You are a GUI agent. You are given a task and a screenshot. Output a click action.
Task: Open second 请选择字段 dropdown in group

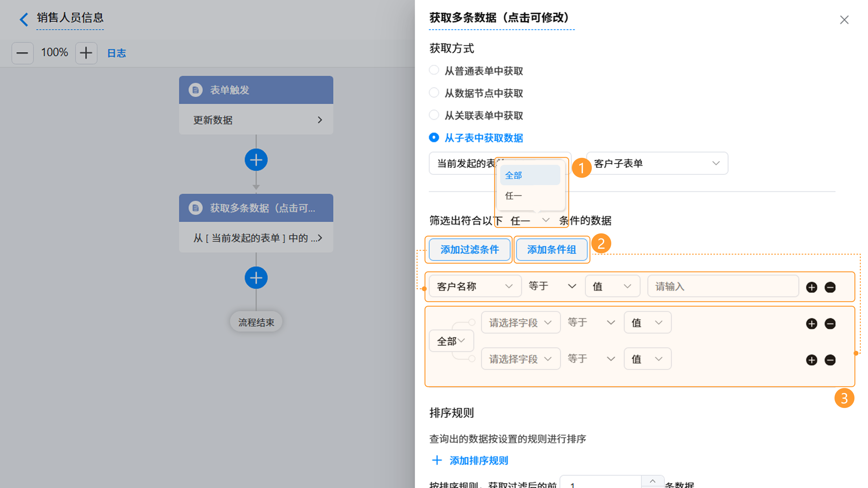coord(521,359)
